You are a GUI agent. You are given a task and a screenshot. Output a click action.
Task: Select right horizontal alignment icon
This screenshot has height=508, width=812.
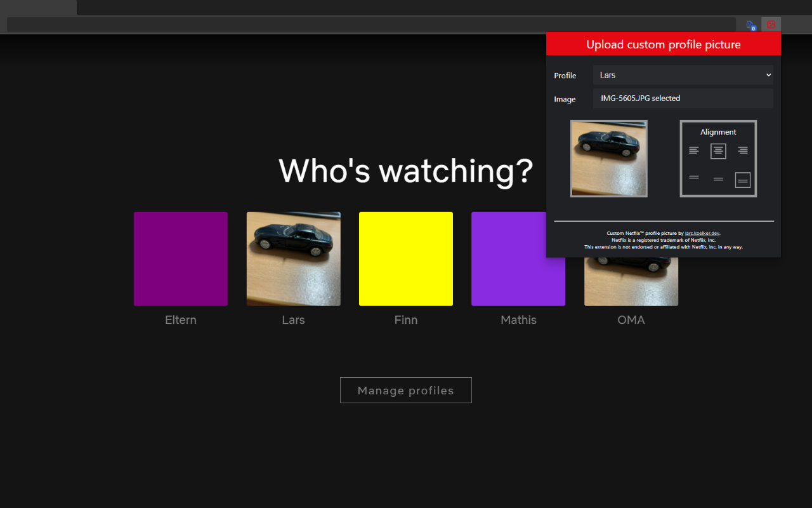743,150
